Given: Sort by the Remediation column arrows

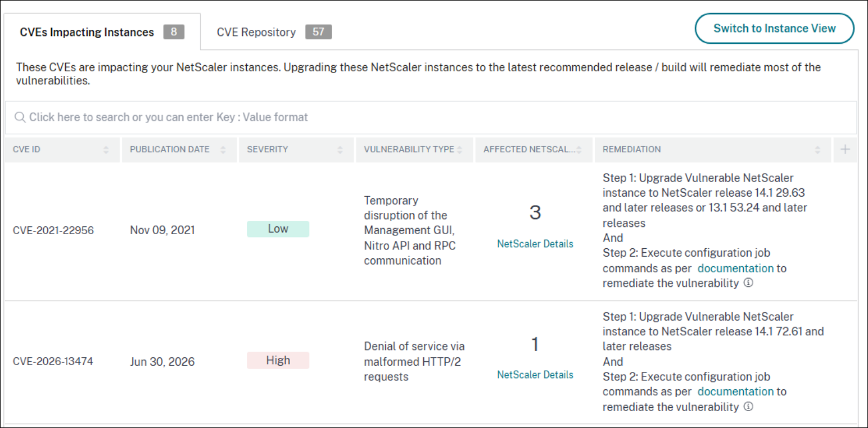Looking at the screenshot, I should (817, 150).
